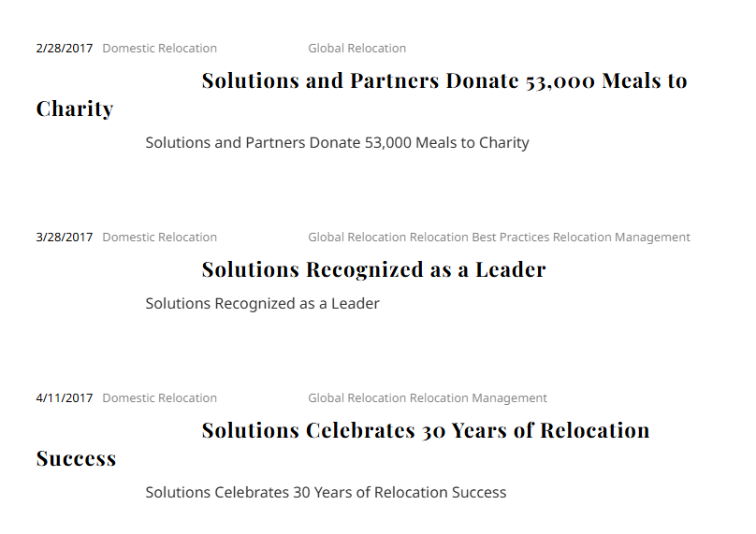Click the 3/28/2017 post date
Viewport: 756px width, 534px height.
tap(65, 238)
